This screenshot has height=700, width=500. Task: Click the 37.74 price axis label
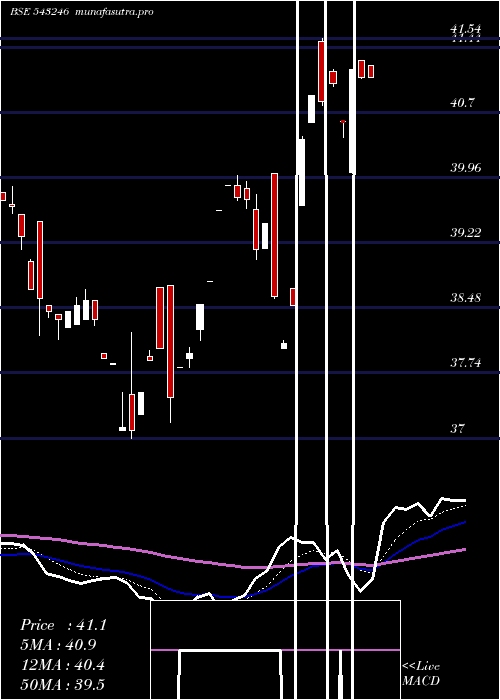point(466,362)
